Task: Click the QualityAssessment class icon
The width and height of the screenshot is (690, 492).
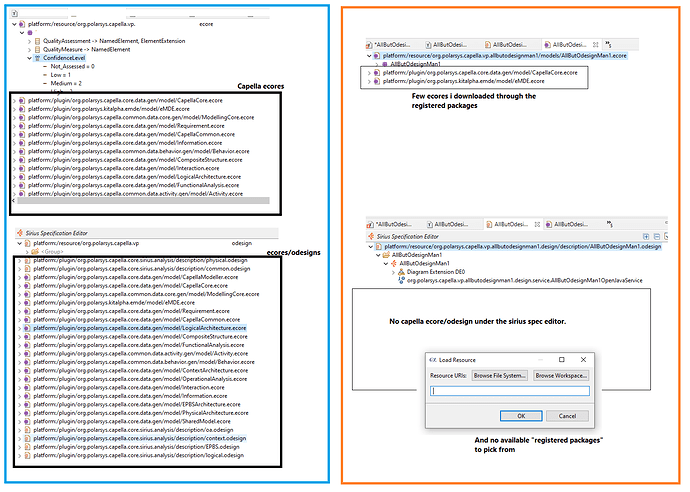Action: tap(37, 41)
